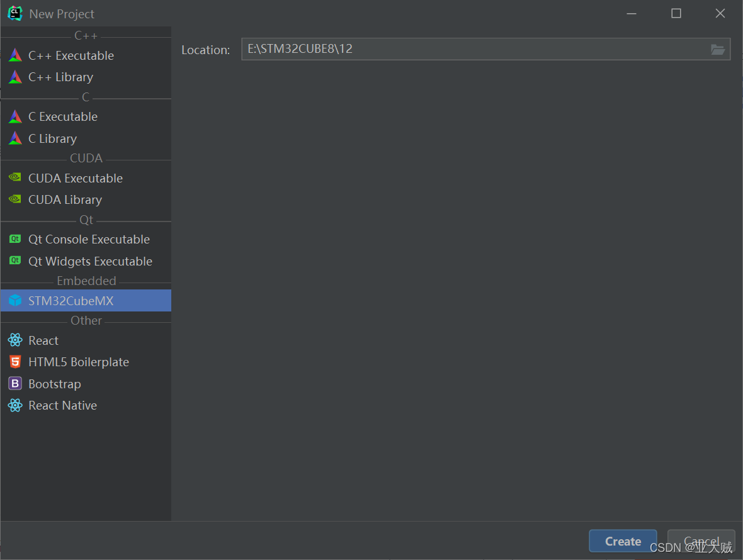Click the STM32CubeMX cube icon
Image resolution: width=743 pixels, height=560 pixels.
(x=15, y=301)
